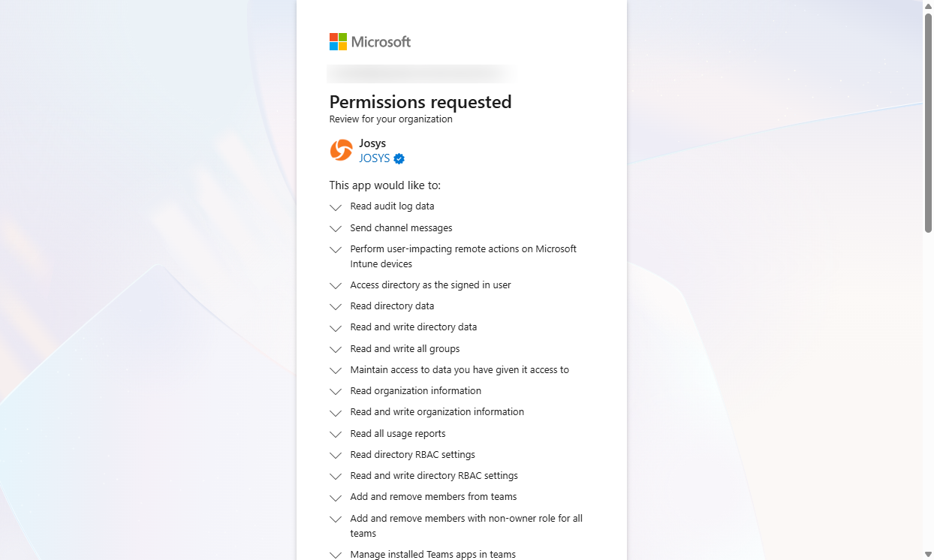The image size is (934, 560).
Task: Expand the Read audit log data permission
Action: [336, 207]
